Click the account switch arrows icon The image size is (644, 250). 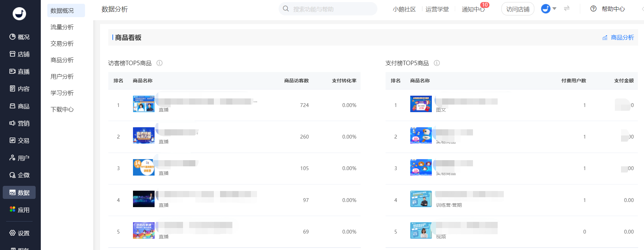(567, 8)
